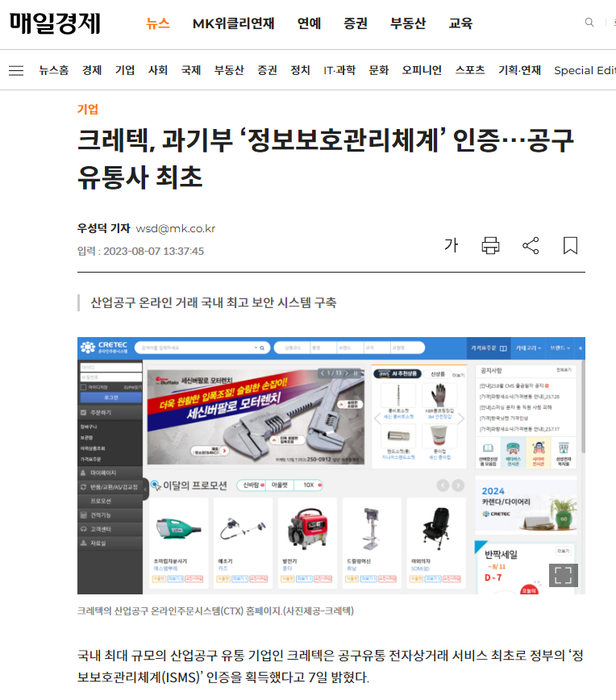Image resolution: width=616 pixels, height=700 pixels.
Task: Select 기획·연재 in section menu
Action: [x=519, y=70]
